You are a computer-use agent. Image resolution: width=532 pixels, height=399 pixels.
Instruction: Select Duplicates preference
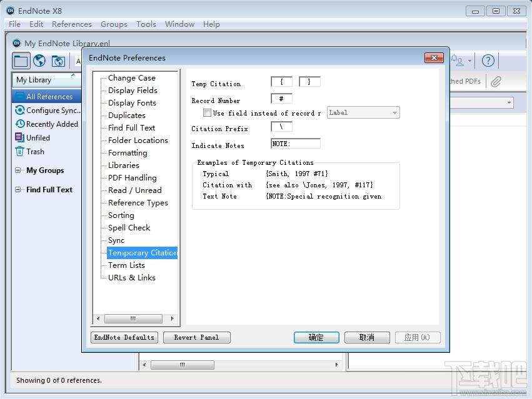click(x=126, y=116)
